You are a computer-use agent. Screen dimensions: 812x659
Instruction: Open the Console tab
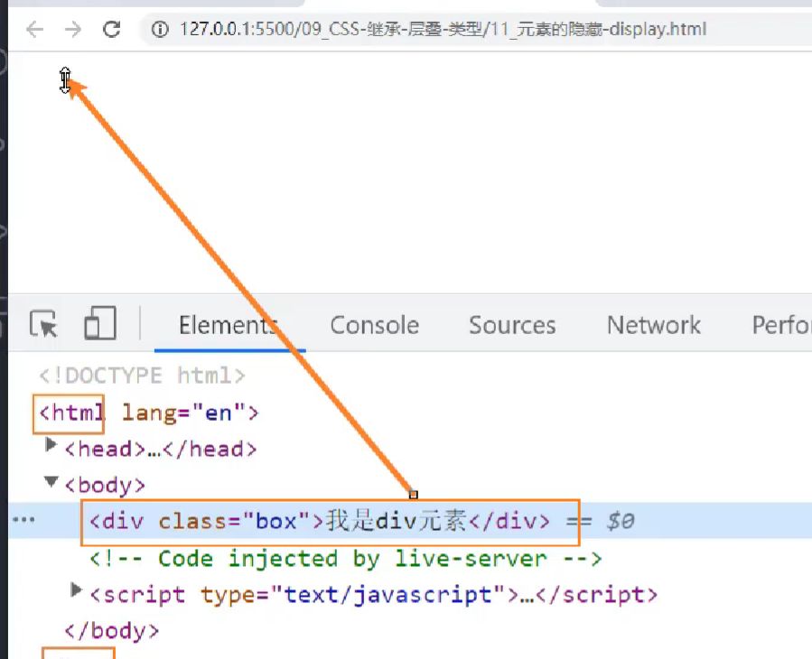(375, 325)
